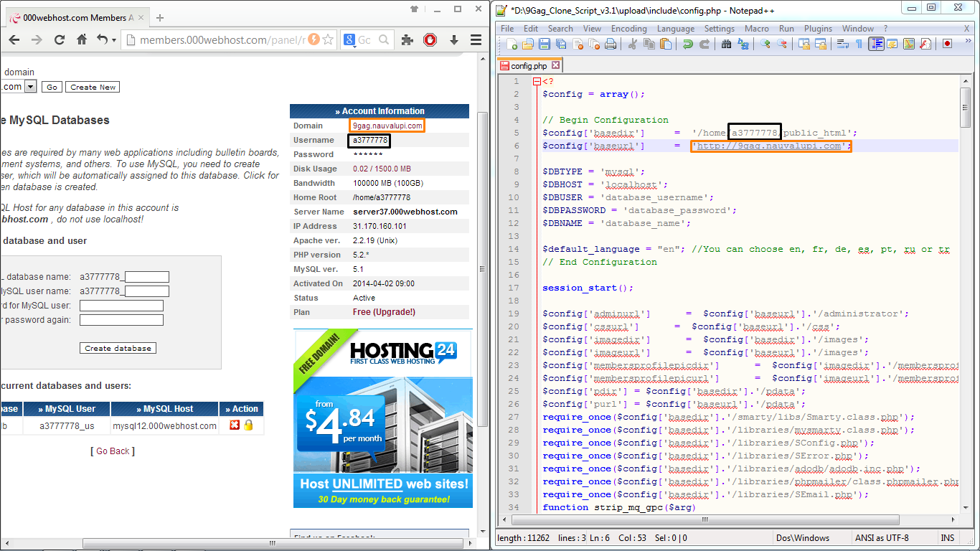Screen dimensions: 980x551
Task: Click the Create New button
Action: [x=93, y=87]
